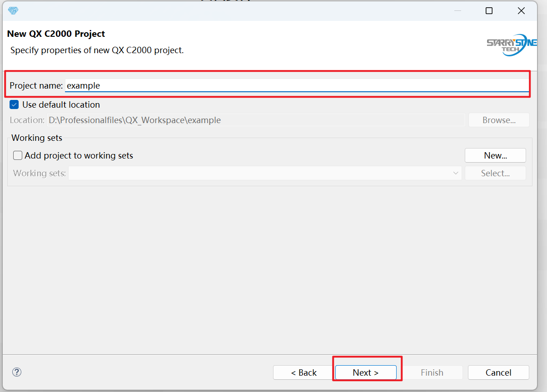
Task: Close the New QX C2000 Project window
Action: point(522,11)
